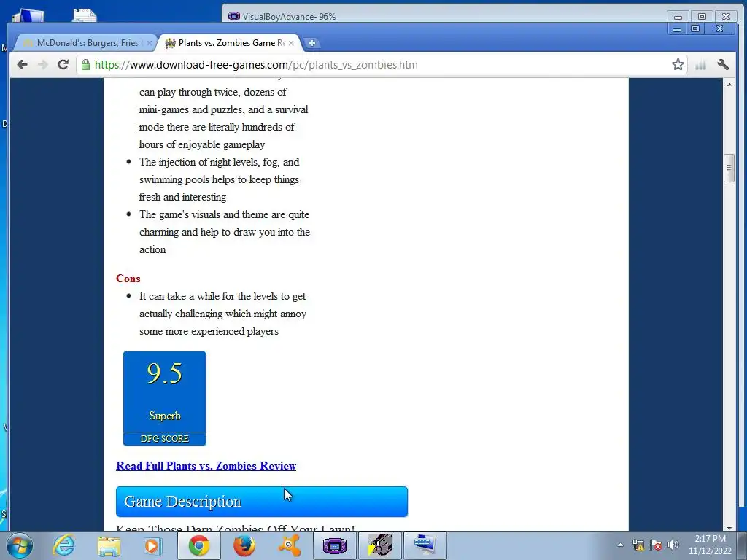Restore down the Chrome browser window
Screen dimensions: 747x560
(695, 29)
